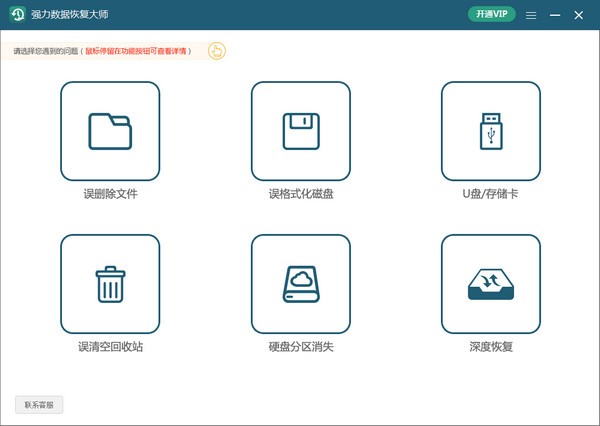Image resolution: width=600 pixels, height=426 pixels.
Task: Click the app logo in title bar
Action: (x=17, y=15)
